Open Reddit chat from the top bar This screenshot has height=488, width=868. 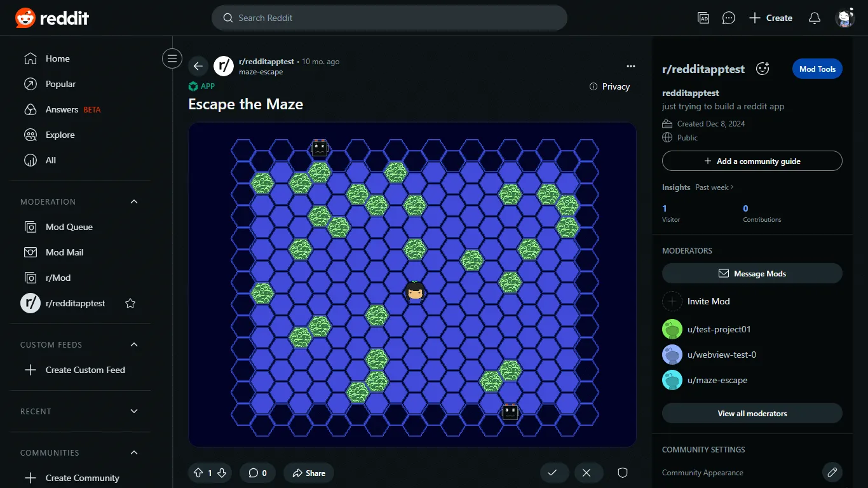click(x=728, y=18)
